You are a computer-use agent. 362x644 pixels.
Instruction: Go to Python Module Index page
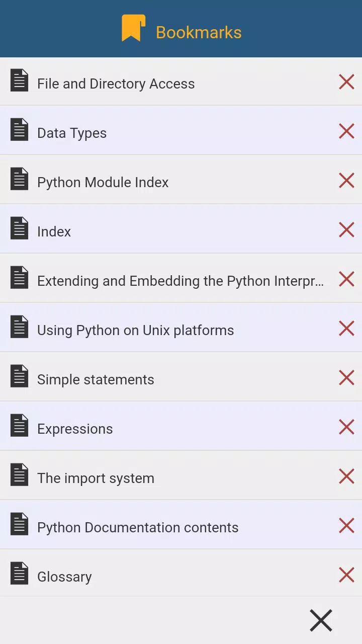pyautogui.click(x=103, y=182)
